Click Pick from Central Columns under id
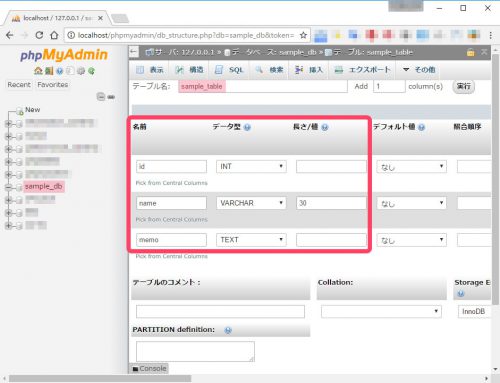Image resolution: width=500 pixels, height=383 pixels. pos(171,183)
